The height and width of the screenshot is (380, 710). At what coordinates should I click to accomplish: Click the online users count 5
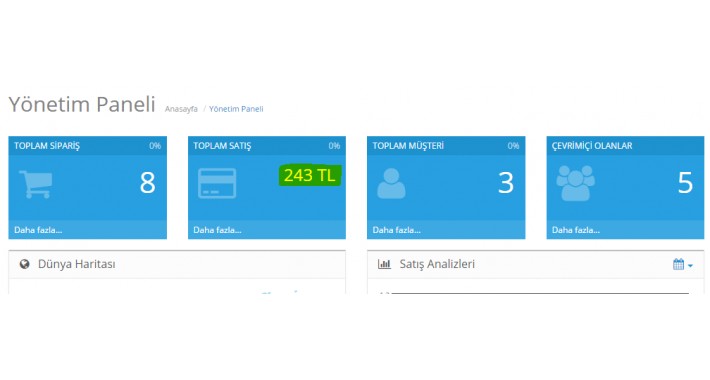pyautogui.click(x=685, y=183)
